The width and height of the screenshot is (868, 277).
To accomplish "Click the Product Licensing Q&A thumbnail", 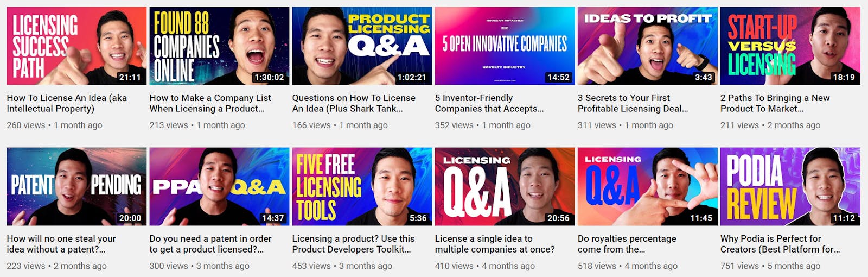I will pos(362,46).
